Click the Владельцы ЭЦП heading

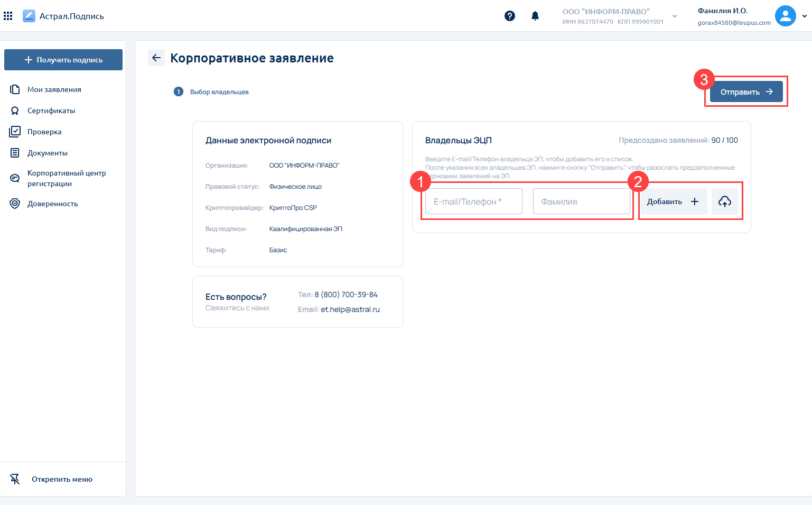point(459,140)
